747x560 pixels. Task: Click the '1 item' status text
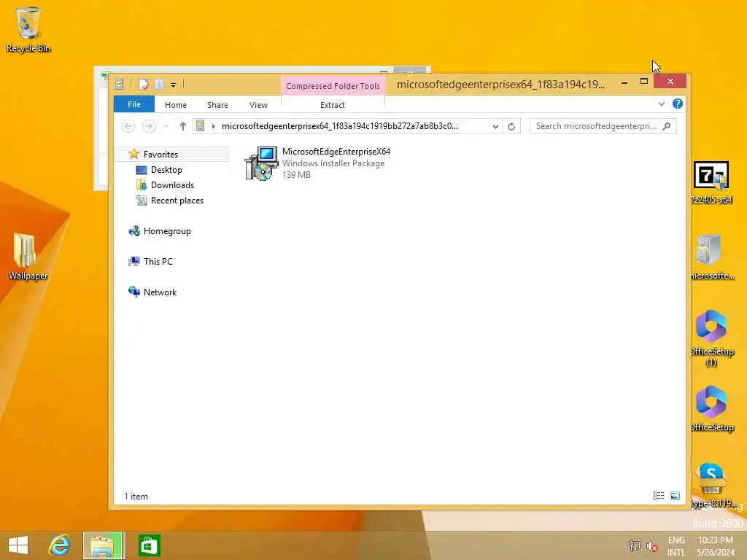pos(136,496)
